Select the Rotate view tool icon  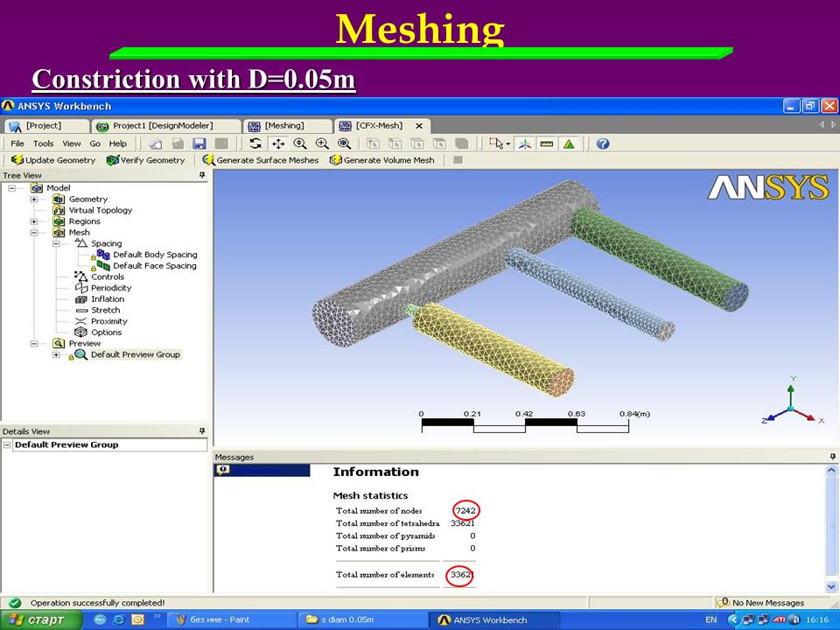click(x=255, y=143)
